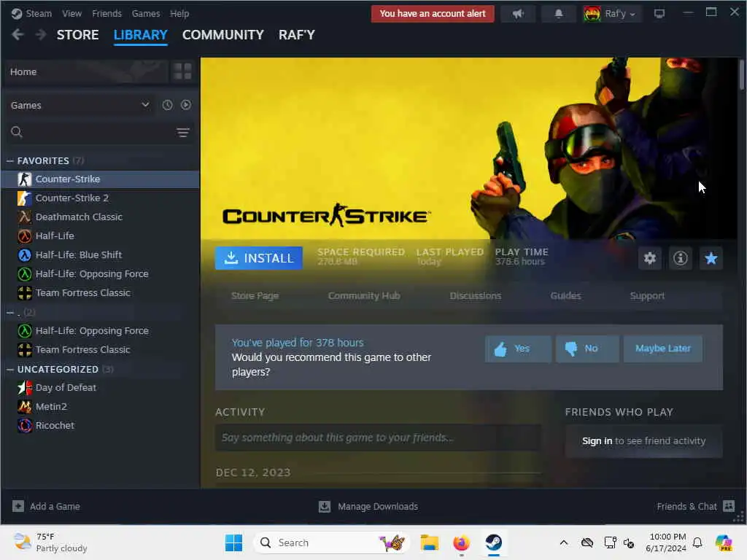Show Counter-Strike game info icon
This screenshot has width=747, height=560.
point(681,258)
